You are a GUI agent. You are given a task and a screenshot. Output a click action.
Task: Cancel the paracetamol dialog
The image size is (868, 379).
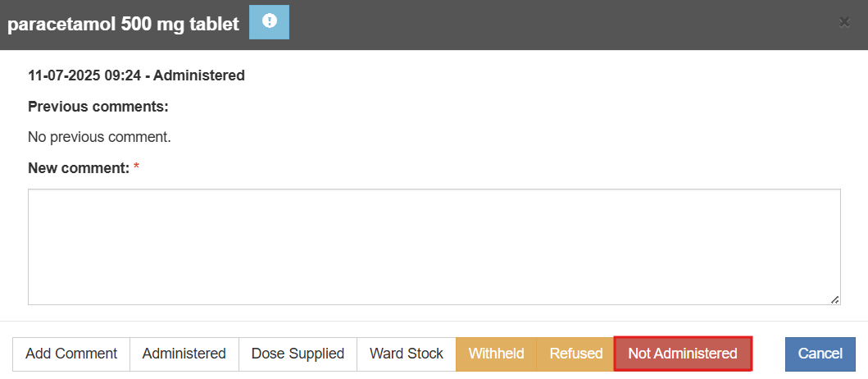(x=820, y=354)
